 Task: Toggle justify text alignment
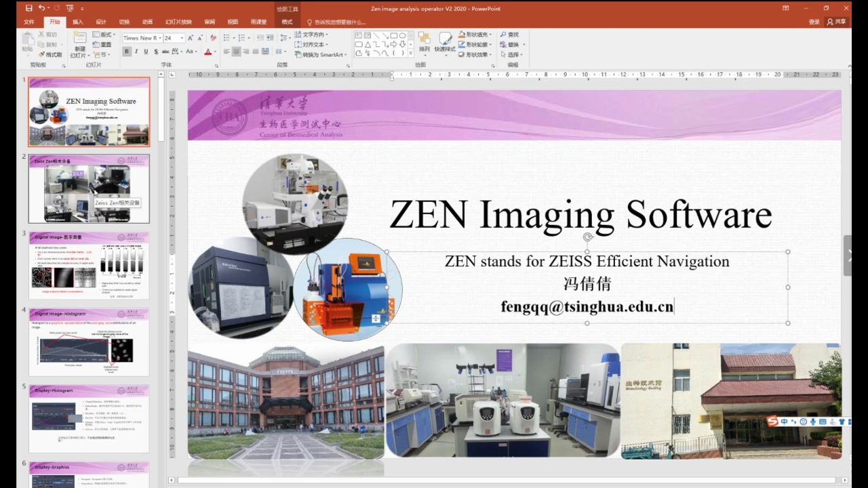256,52
